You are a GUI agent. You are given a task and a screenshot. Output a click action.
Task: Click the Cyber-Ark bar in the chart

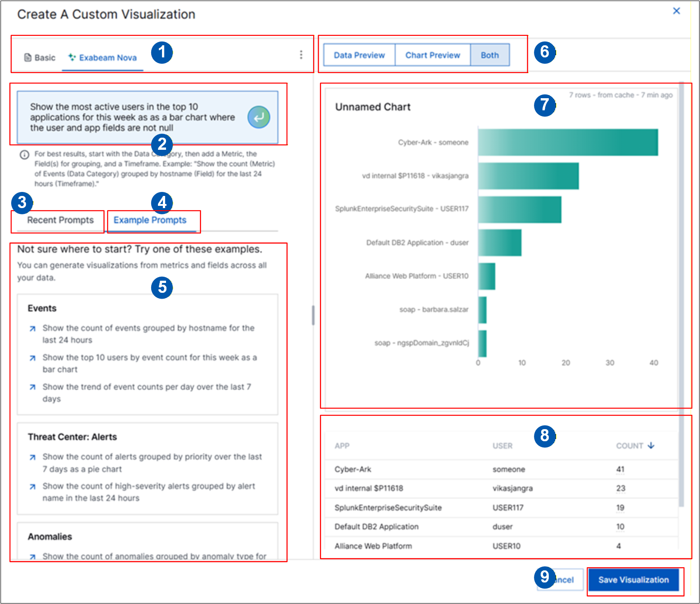[568, 143]
